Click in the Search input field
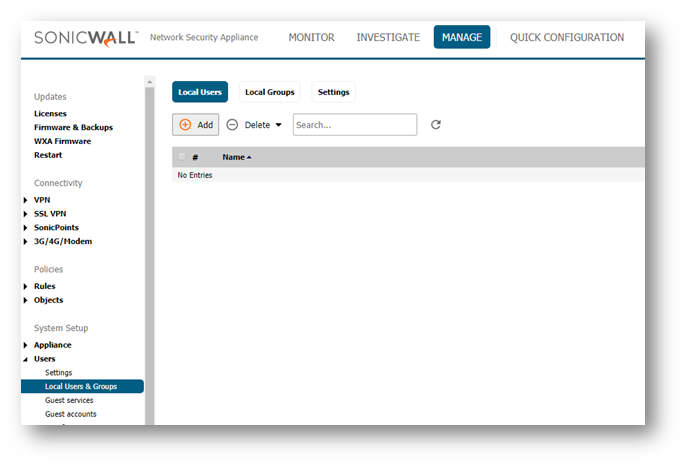 (354, 125)
